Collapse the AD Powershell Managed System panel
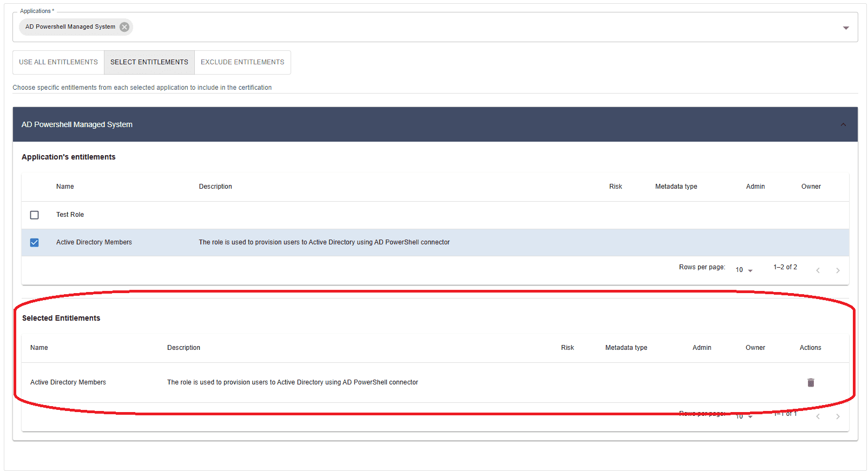Viewport: 868px width, 471px height. pos(843,125)
